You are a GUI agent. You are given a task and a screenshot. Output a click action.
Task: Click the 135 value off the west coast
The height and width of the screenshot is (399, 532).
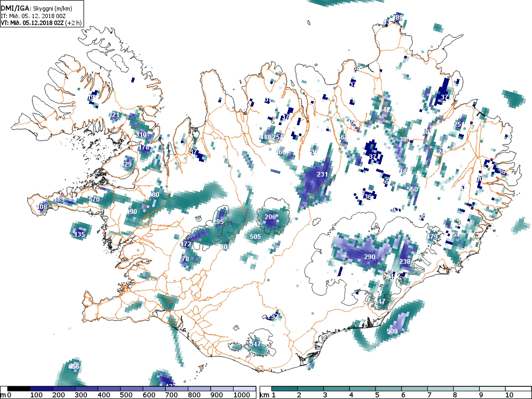coord(79,234)
